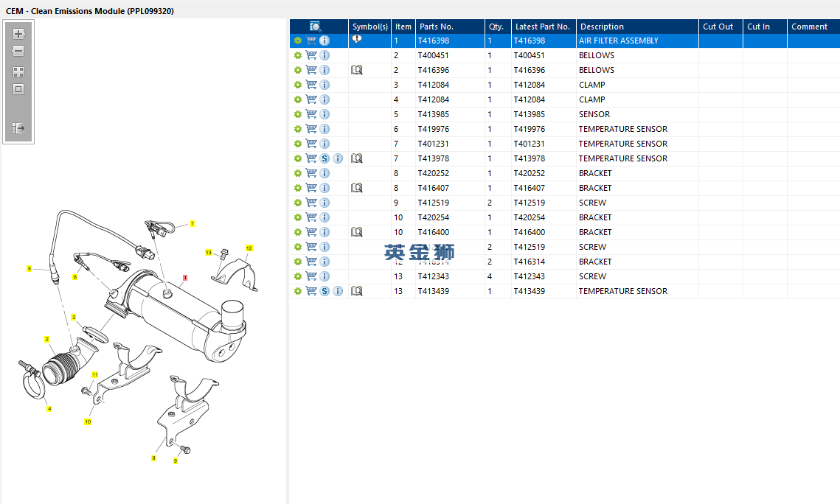The height and width of the screenshot is (504, 840).
Task: Click the gear icon for T416407 bracket
Action: coord(298,188)
